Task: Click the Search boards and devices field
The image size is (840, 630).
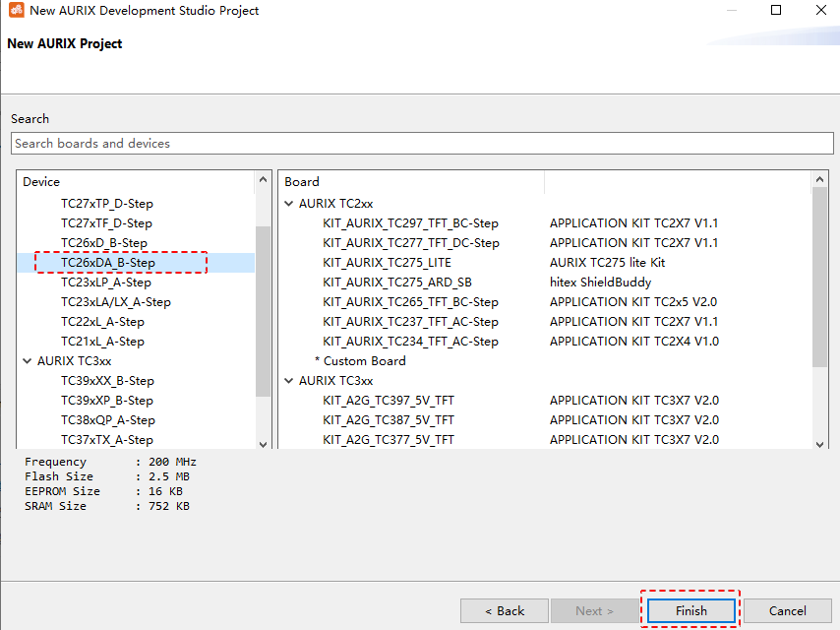Action: point(422,143)
